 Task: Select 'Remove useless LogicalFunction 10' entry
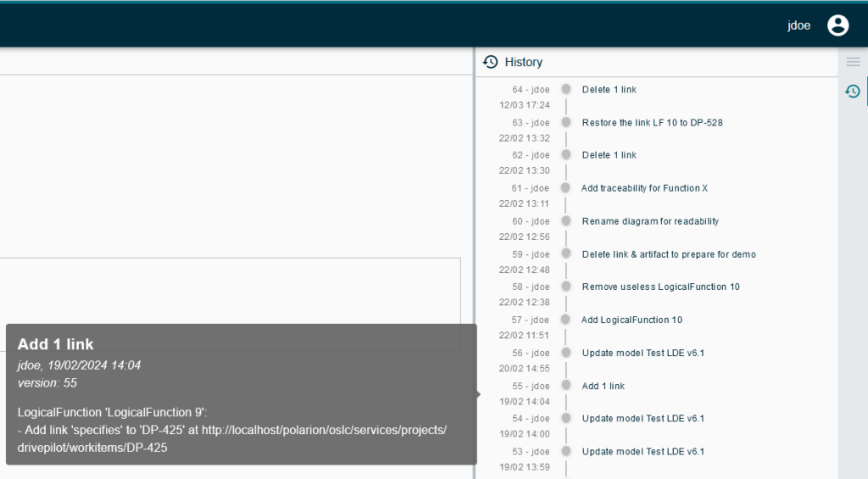[x=660, y=287]
